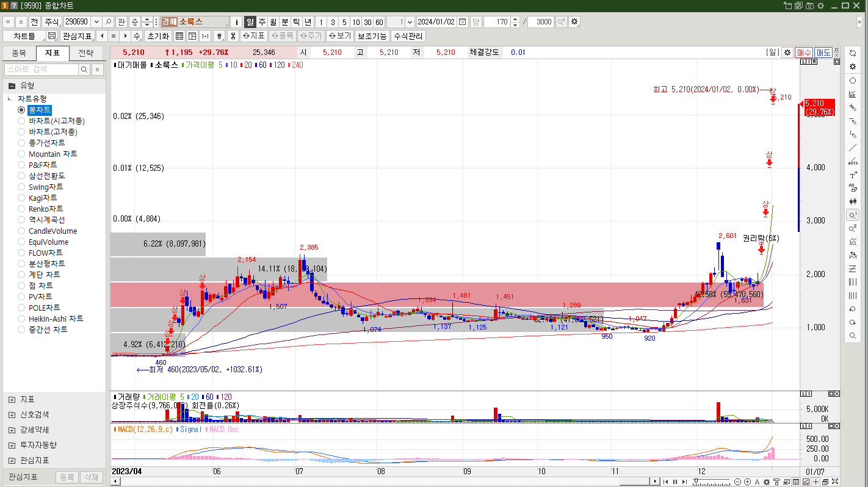868x487 pixels.
Task: Click the bottom toolbar gear settings icon
Action: coord(767,482)
